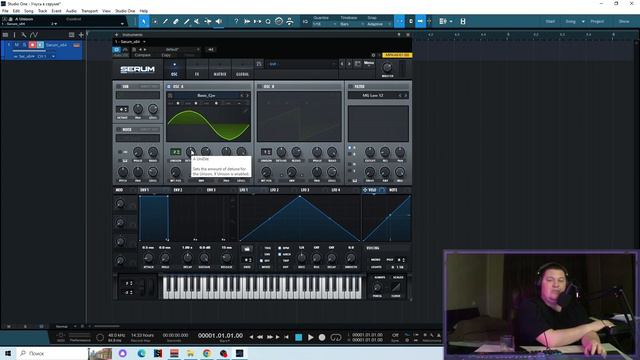Open the File menu
This screenshot has width=640, height=360.
click(5, 11)
